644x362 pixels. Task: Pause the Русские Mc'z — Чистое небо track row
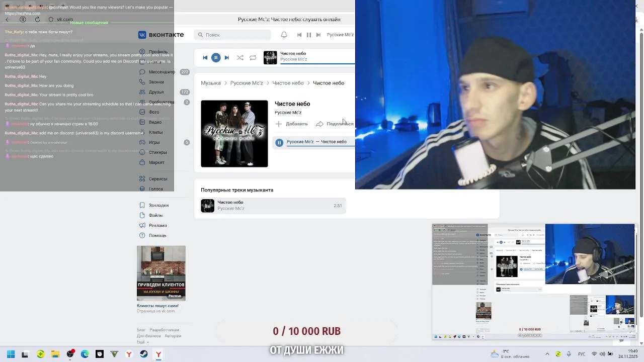tap(279, 142)
